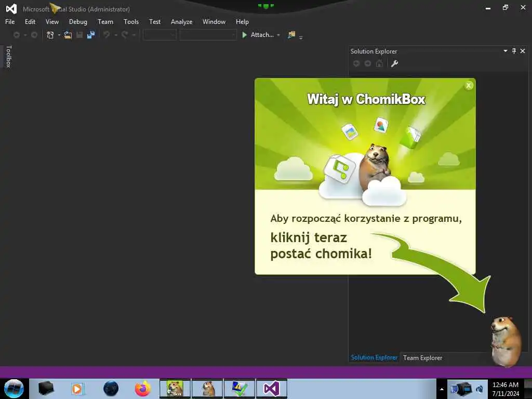Open the clock showing 12:46 AM
The height and width of the screenshot is (399, 532).
pos(506,389)
